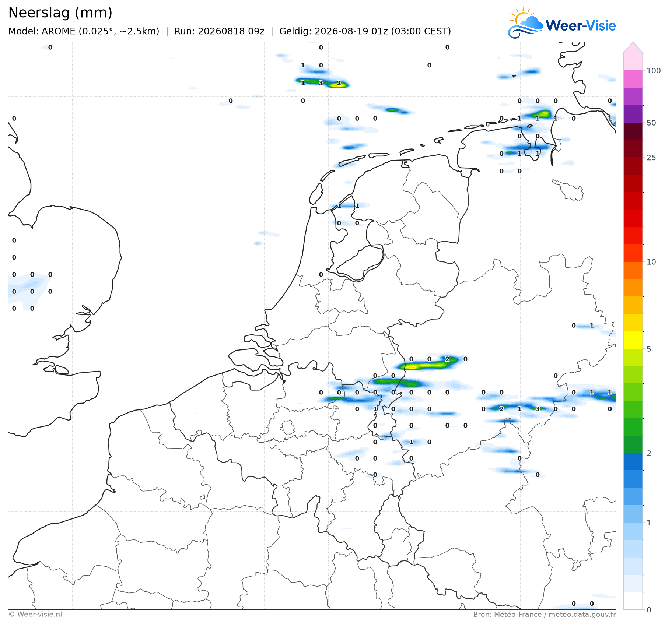
Task: Click the "Neerslag (mm)" map title
Action: point(60,13)
